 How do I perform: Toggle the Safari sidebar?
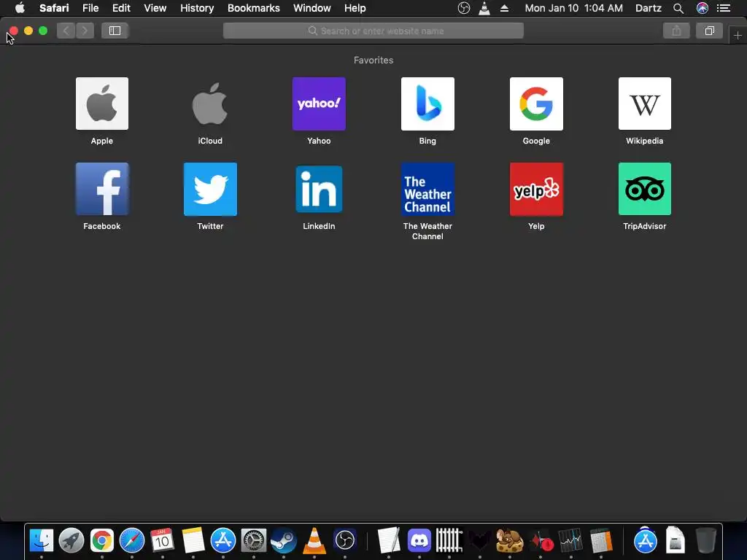coord(115,31)
